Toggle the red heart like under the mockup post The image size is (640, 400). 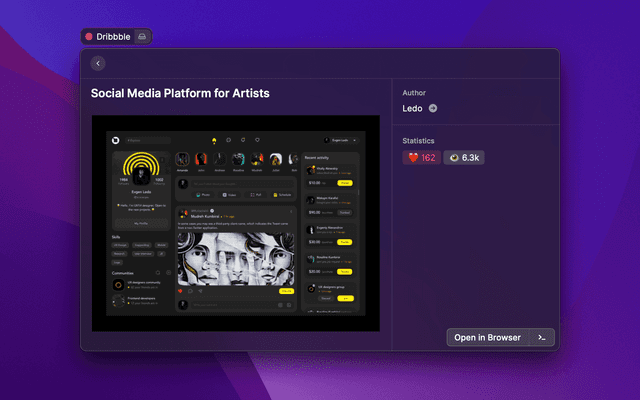pyautogui.click(x=181, y=291)
